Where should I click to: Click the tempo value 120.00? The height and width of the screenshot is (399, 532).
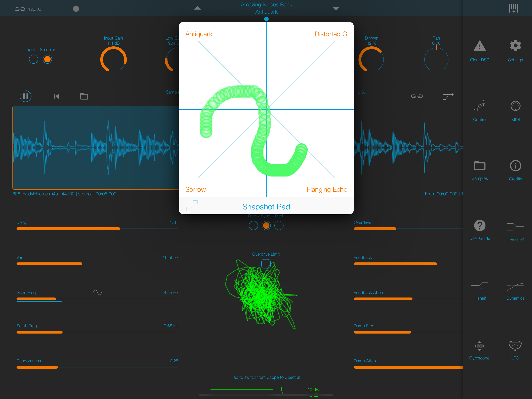click(35, 9)
